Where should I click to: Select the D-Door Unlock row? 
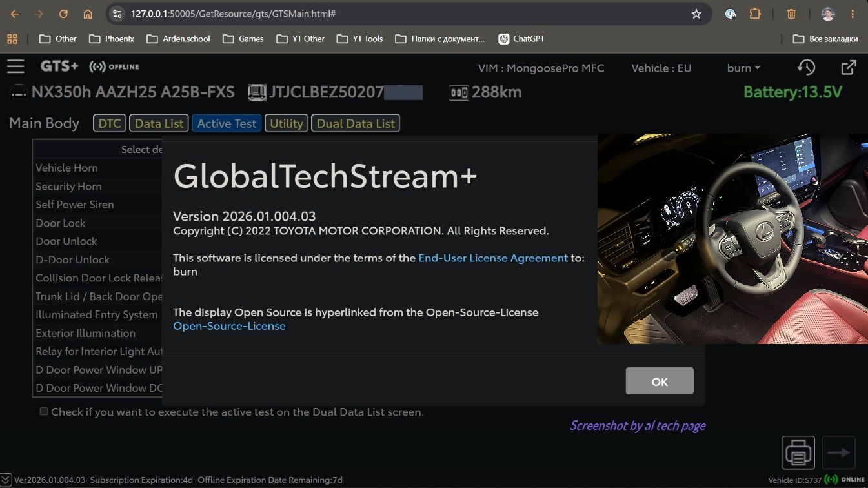(98, 259)
